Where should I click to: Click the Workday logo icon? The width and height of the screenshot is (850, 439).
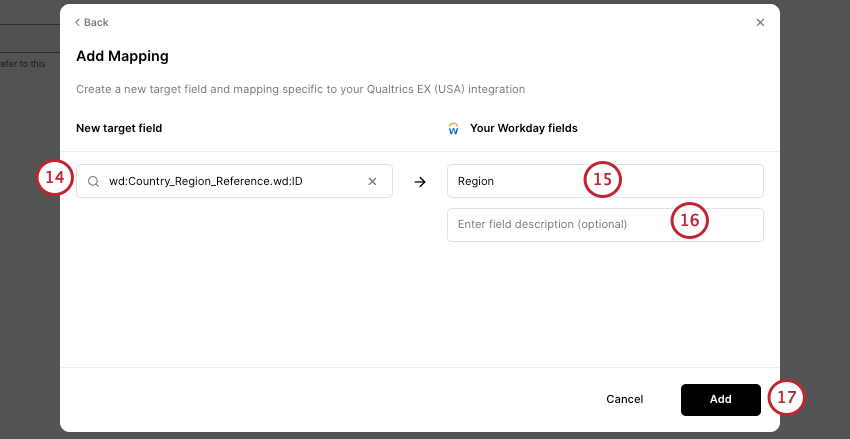[454, 129]
